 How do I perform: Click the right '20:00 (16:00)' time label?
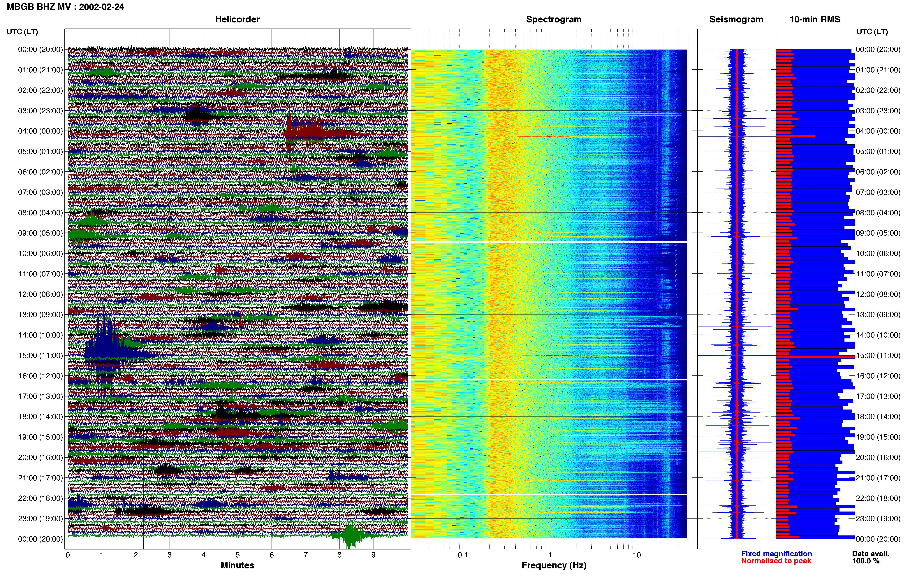(878, 458)
